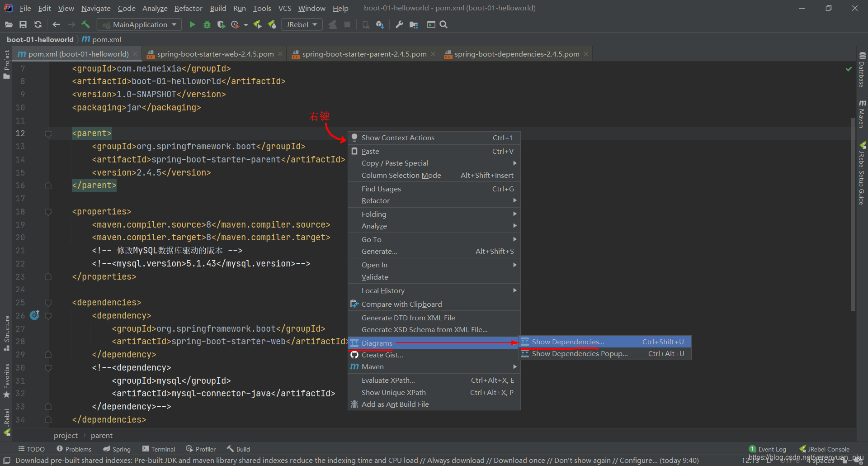The image size is (868, 466).
Task: Open the MainApplication run configuration dropdown
Action: coord(140,24)
